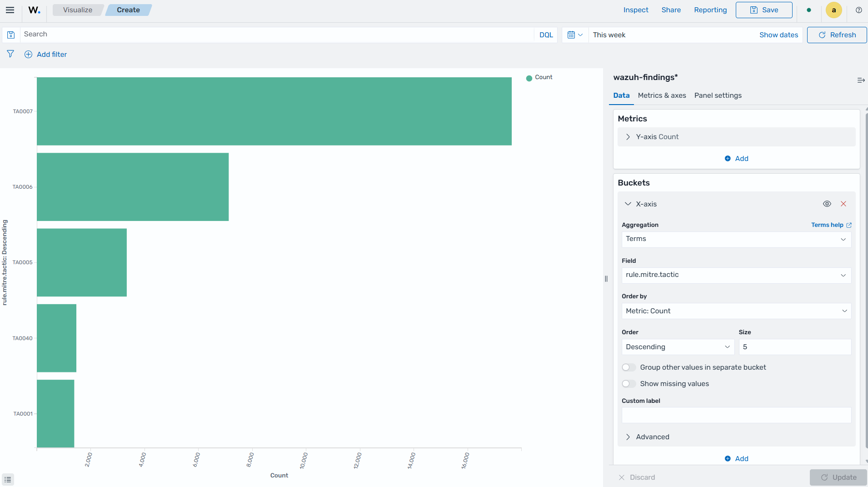Switch to the Panel settings tab
868x487 pixels.
tap(718, 95)
